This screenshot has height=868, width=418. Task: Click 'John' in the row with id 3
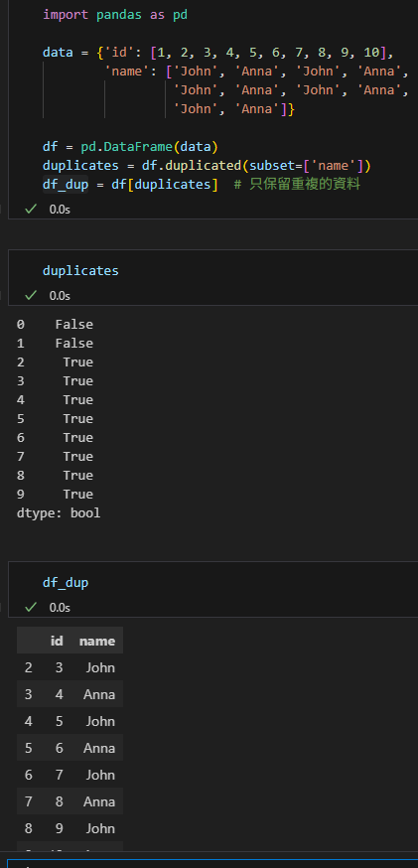[100, 667]
